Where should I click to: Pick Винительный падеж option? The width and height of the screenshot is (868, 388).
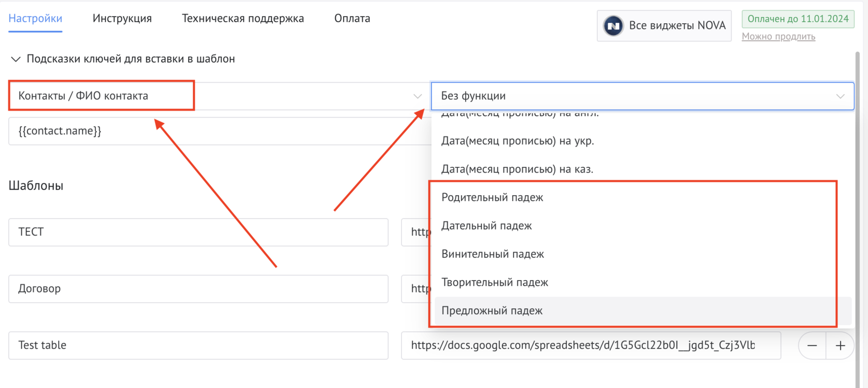(x=492, y=254)
